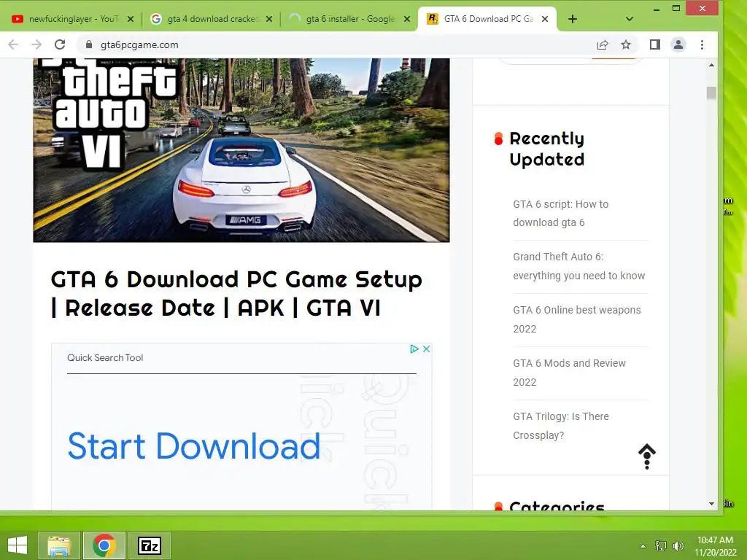
Task: Open GTA 6 Online best weapons 2022 link
Action: coord(576,319)
